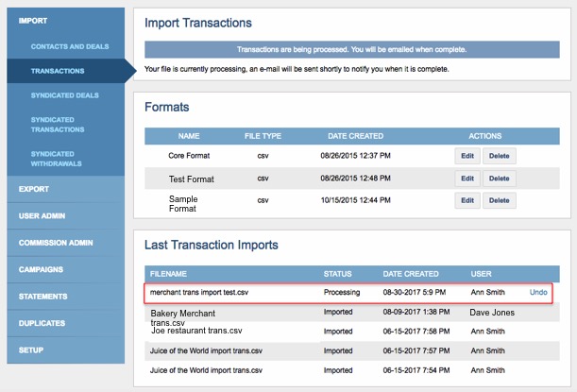
Task: Edit the Test Format
Action: point(467,179)
